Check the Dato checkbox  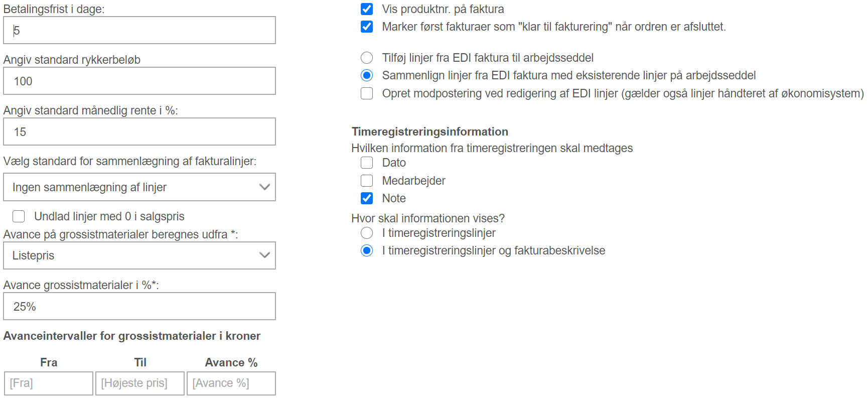tap(367, 163)
